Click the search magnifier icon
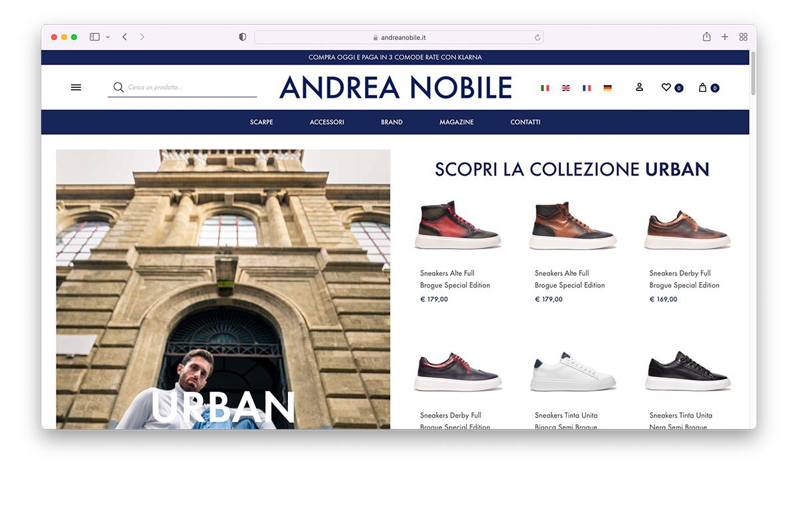The width and height of the screenshot is (798, 532). pos(118,87)
